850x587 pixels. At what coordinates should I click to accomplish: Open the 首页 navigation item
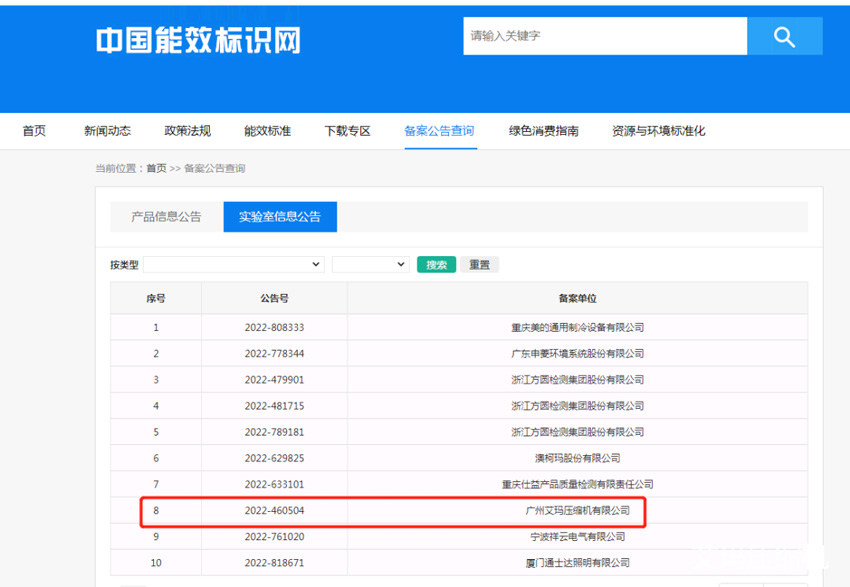pos(34,131)
